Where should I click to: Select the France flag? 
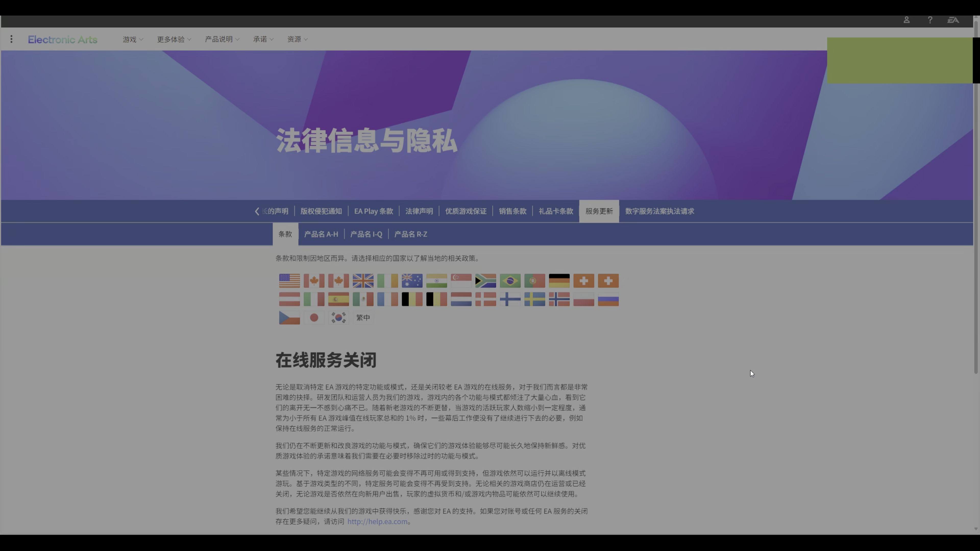coord(387,299)
